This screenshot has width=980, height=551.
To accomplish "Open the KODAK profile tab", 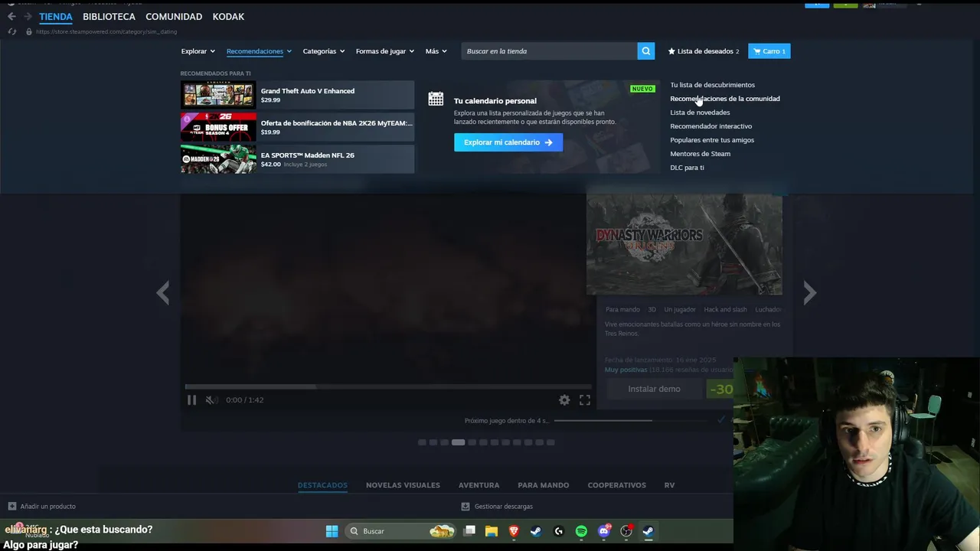I will 228,17.
